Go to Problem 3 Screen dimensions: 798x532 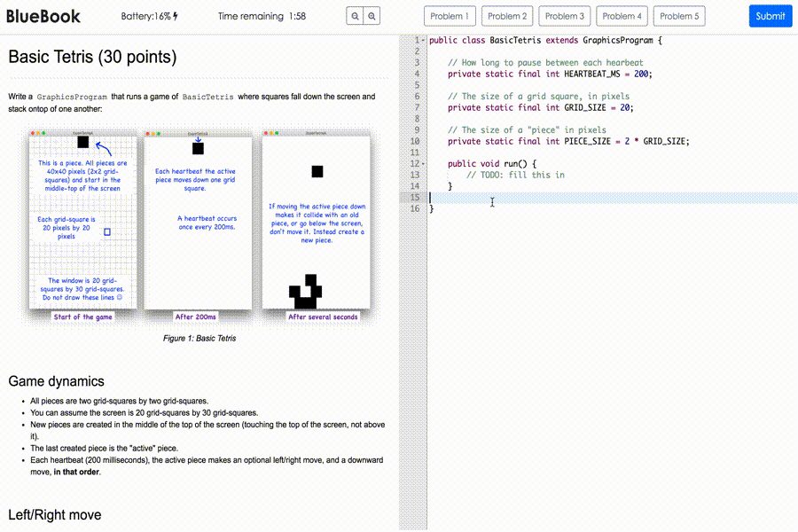pyautogui.click(x=565, y=16)
